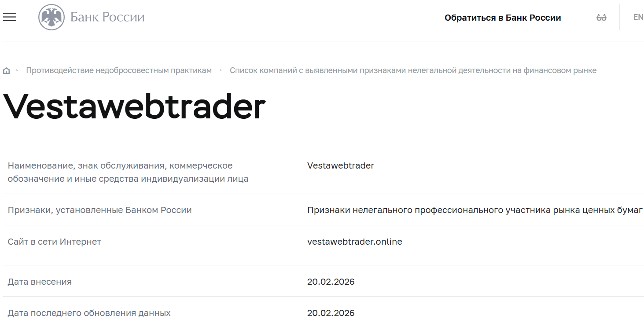
Task: Click the 'Сайт в сети Интернет' row label
Action: coord(54,241)
